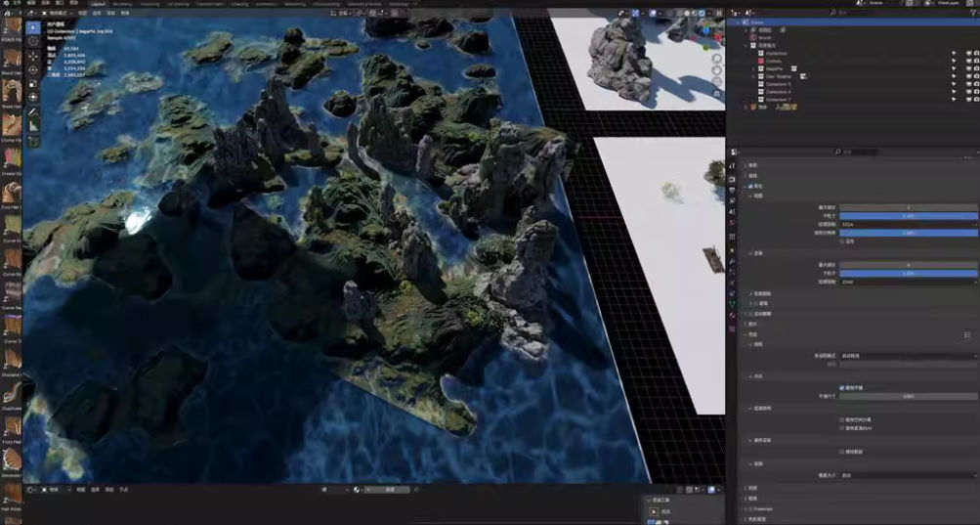Image resolution: width=980 pixels, height=525 pixels.
Task: Expand the MagicPre collection in outliner
Action: point(752,68)
